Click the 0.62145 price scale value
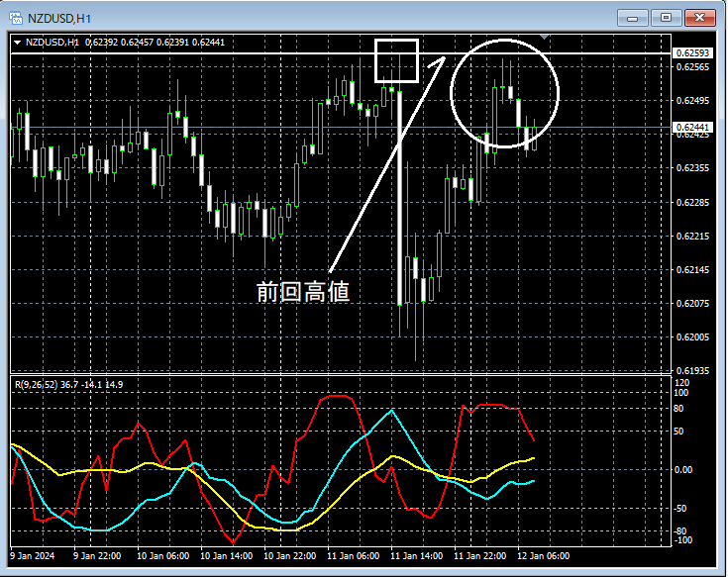The width and height of the screenshot is (728, 577). pyautogui.click(x=692, y=270)
